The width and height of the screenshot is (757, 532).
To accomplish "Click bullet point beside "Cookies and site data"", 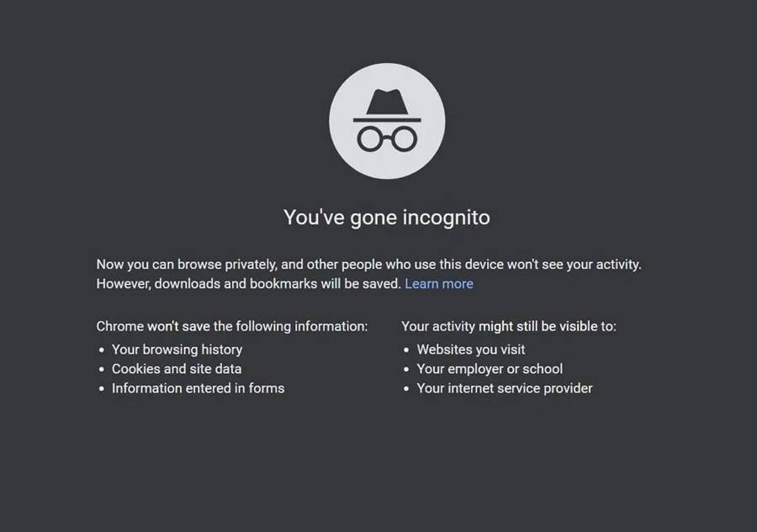I will [102, 370].
